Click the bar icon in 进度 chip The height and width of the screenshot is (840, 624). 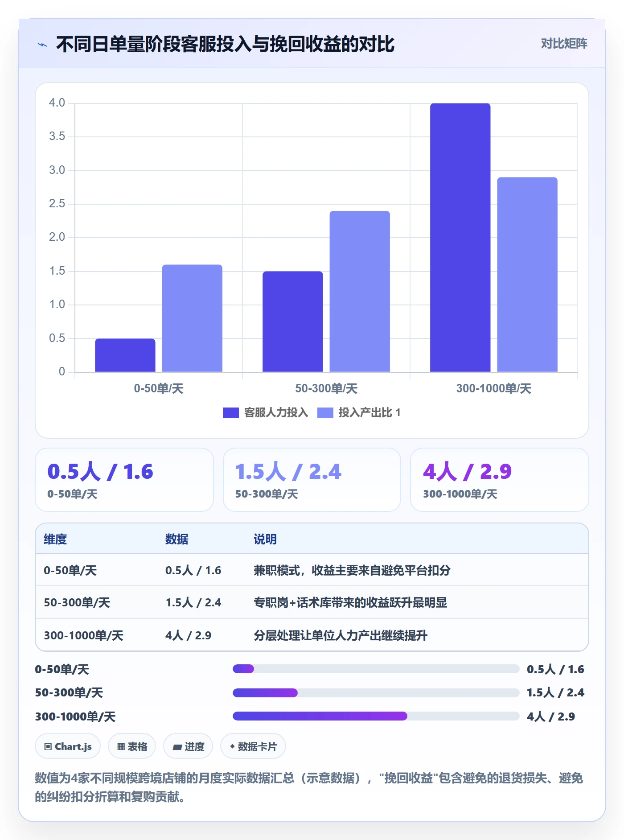[x=177, y=747]
